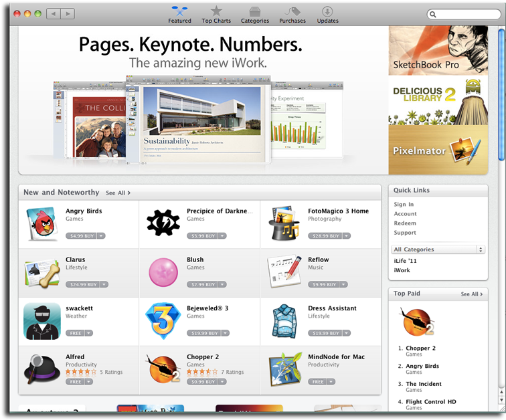Open the MindNode for Mac title

click(x=336, y=357)
